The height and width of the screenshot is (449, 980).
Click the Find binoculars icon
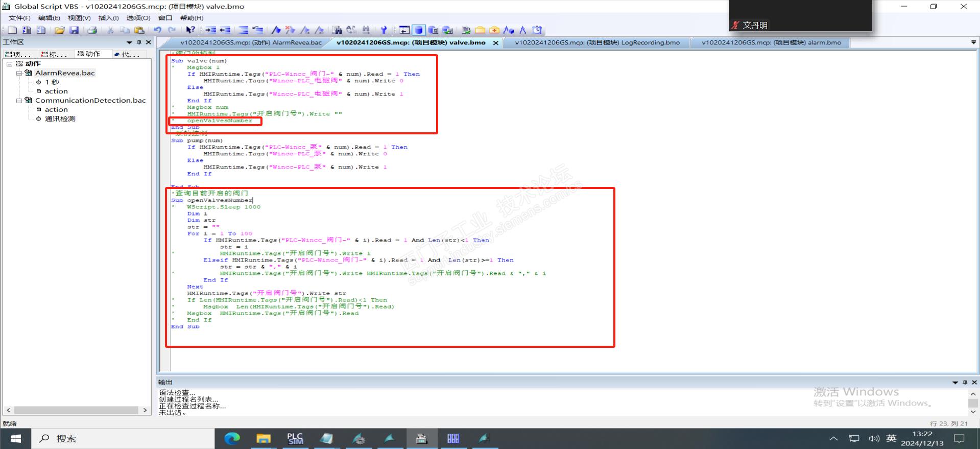[337, 30]
